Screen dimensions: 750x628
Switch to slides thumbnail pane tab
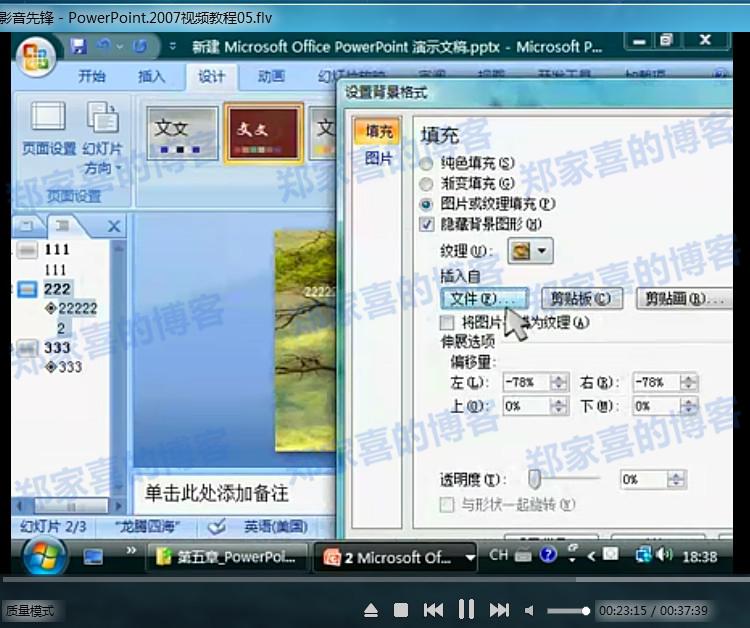[x=27, y=225]
